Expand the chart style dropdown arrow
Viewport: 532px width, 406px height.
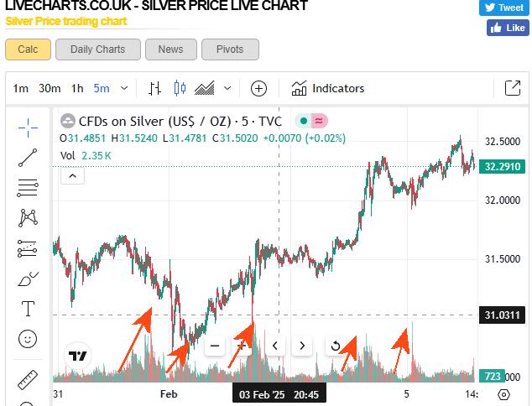click(227, 88)
